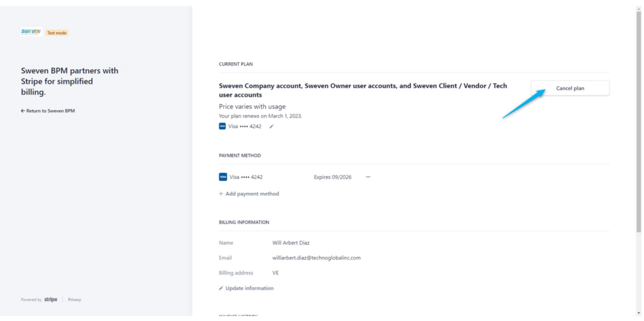Click the Cancel plan button
644x321 pixels.
[x=570, y=88]
